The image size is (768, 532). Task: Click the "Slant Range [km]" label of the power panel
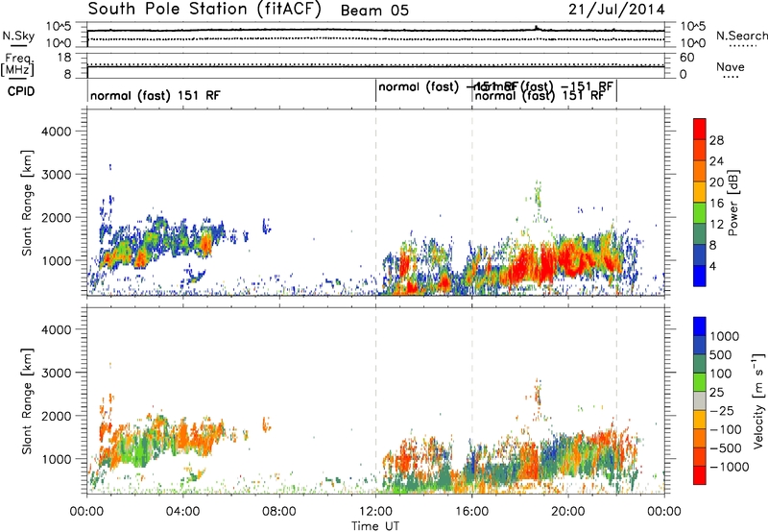coord(27,203)
